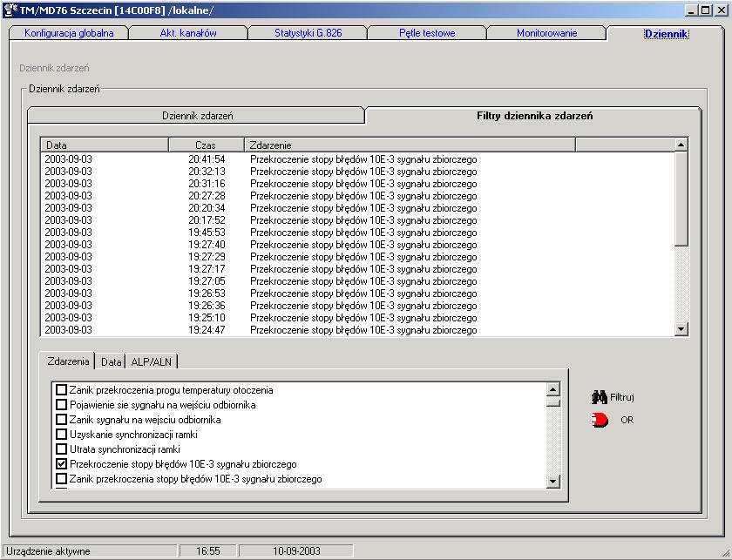
Task: Select log entry at 20:41:54
Action: [357, 159]
